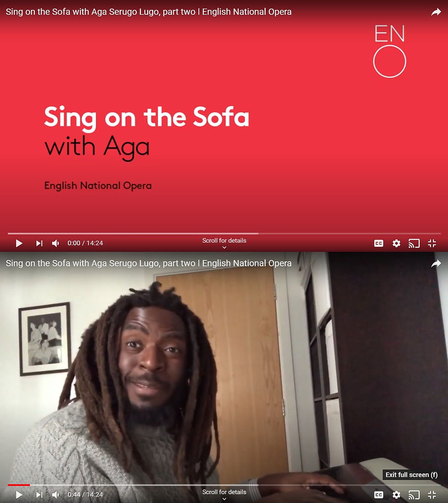The image size is (448, 503).
Task: Open the bottom video's title link
Action: coord(149,263)
